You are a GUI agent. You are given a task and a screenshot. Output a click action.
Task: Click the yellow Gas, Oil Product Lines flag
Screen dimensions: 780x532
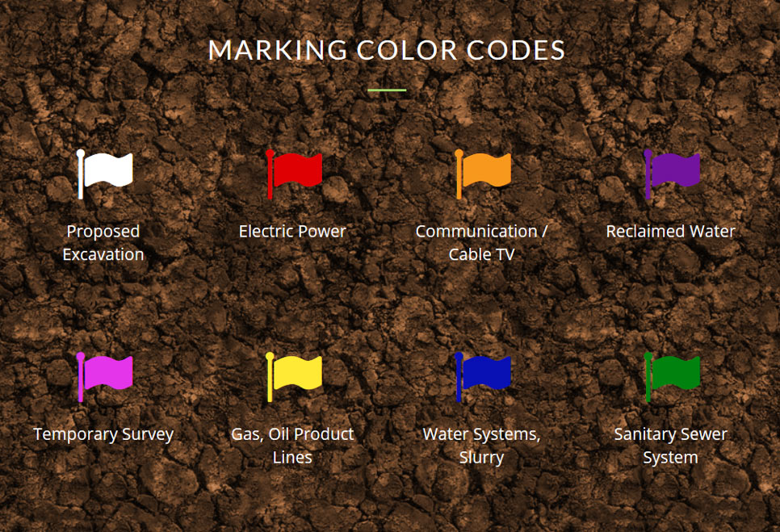tap(293, 377)
